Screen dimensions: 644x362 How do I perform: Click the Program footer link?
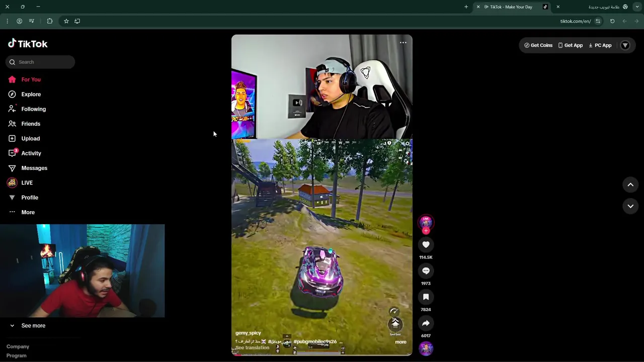pyautogui.click(x=17, y=355)
